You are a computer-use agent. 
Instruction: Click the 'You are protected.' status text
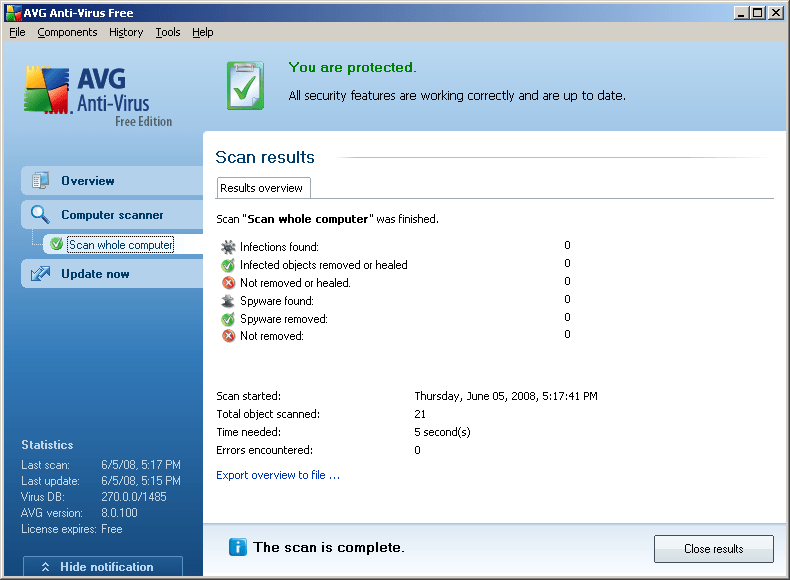pyautogui.click(x=352, y=68)
